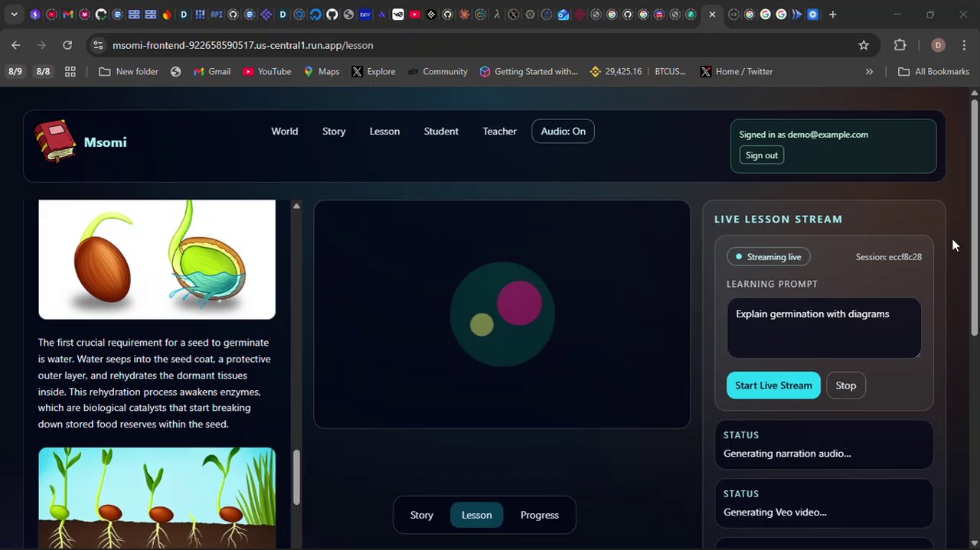Open the tab search dropdown arrow
Viewport: 980px width, 550px height.
[x=14, y=15]
